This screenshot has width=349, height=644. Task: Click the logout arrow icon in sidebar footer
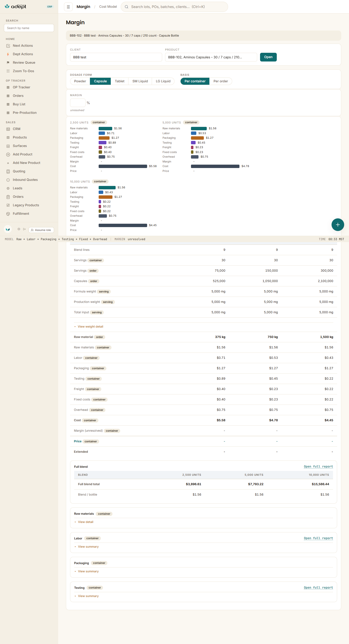tap(24, 229)
